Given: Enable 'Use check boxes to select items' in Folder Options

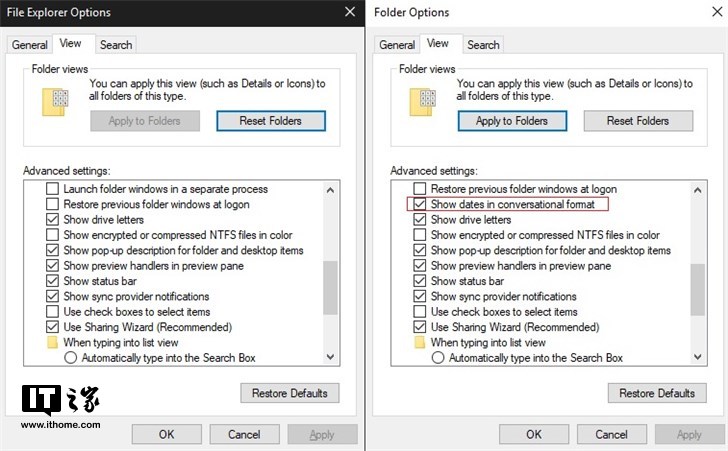Looking at the screenshot, I should (x=420, y=311).
